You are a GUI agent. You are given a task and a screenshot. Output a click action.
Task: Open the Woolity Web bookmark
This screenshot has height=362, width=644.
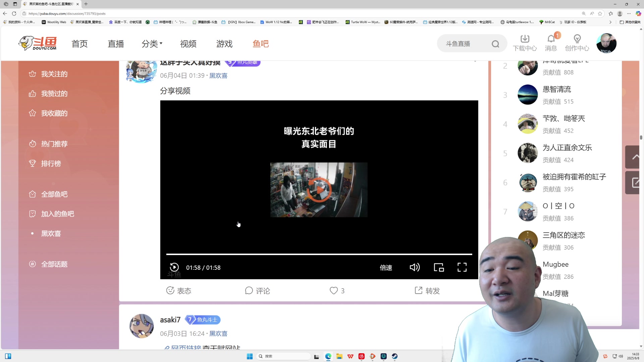[x=54, y=22]
